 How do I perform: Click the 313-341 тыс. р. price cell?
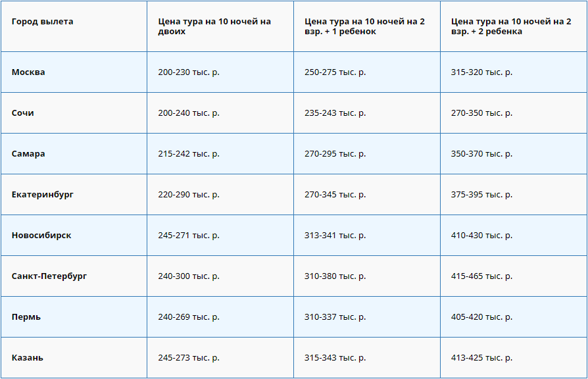click(x=335, y=236)
